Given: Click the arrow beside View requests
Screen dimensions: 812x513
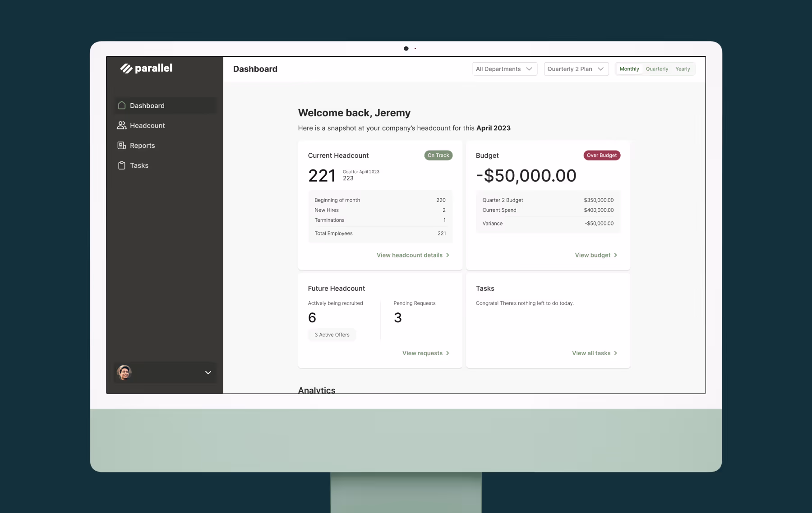Looking at the screenshot, I should (x=448, y=353).
